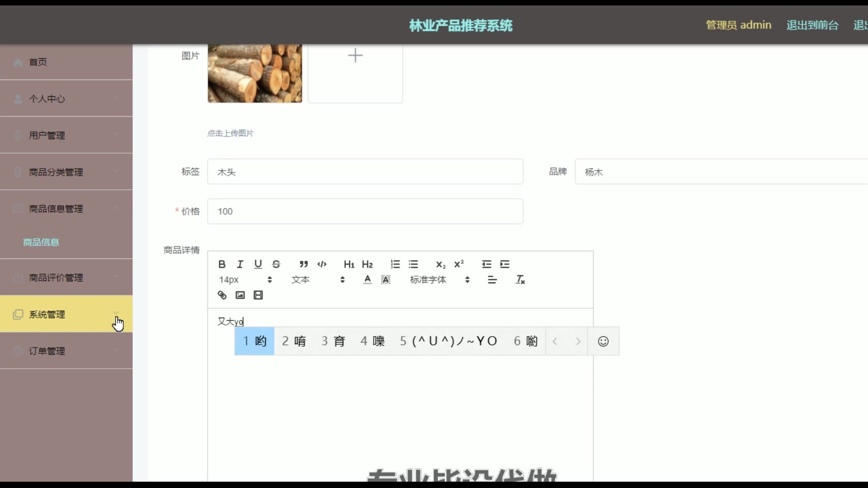Select the kaomoji IME candidate 5
Screen dimensions: 868x488
pos(448,341)
